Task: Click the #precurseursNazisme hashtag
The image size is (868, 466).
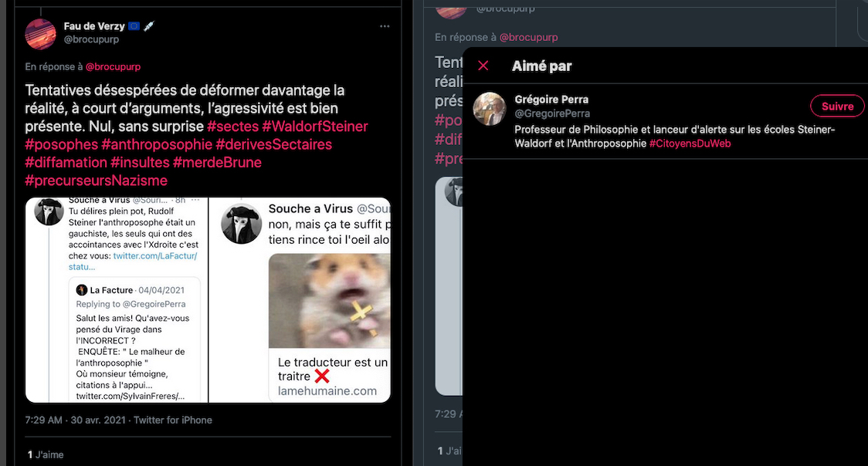Action: coord(96,181)
